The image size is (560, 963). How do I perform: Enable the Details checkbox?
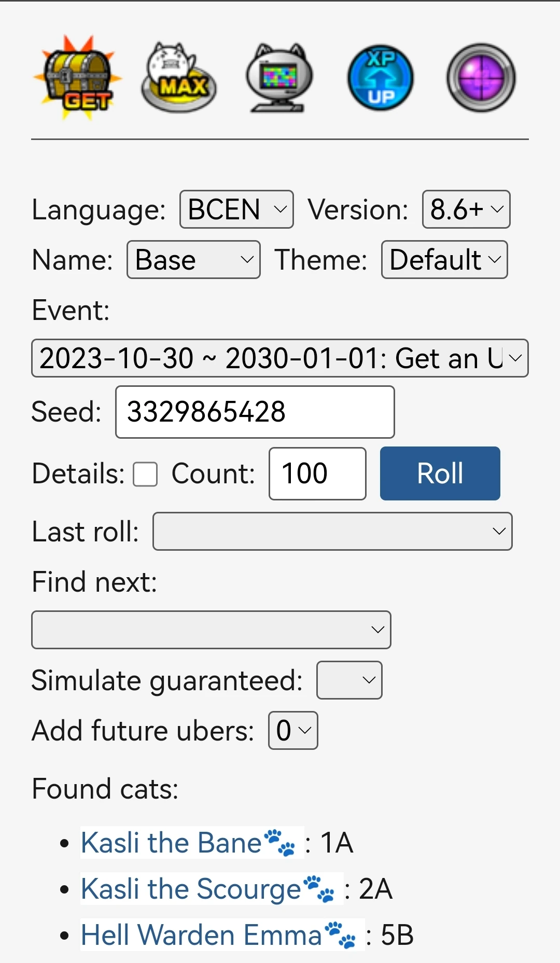[145, 474]
